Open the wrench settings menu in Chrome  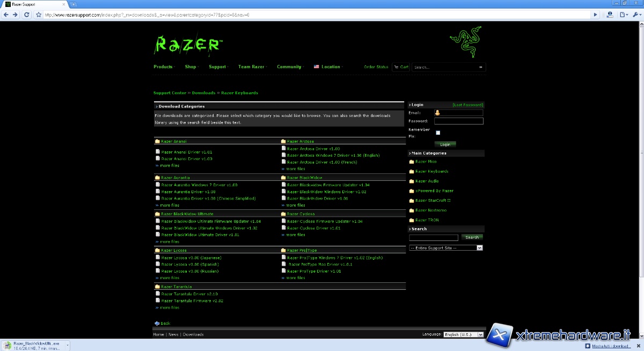pyautogui.click(x=636, y=14)
